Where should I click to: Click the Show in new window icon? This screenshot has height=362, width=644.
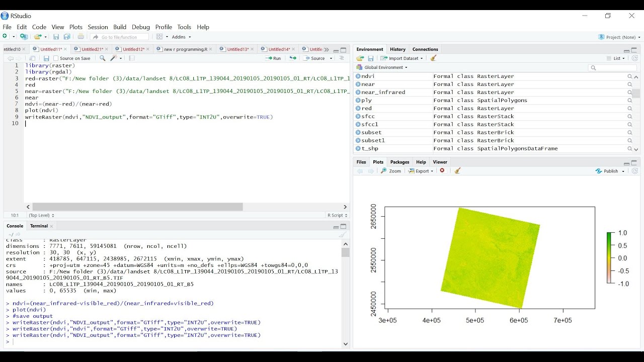tap(33, 58)
